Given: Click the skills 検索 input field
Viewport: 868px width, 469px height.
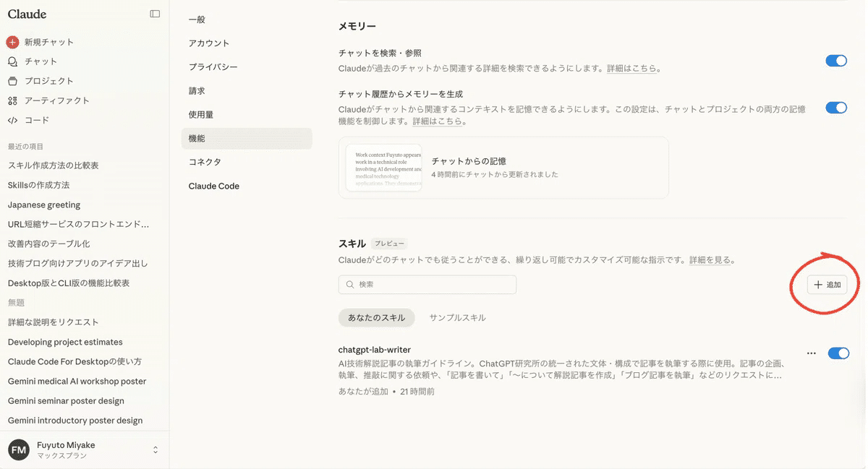Looking at the screenshot, I should point(427,285).
